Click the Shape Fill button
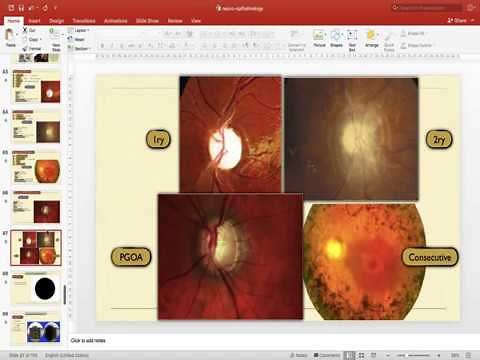The width and height of the screenshot is (480, 360). pyautogui.click(x=413, y=33)
